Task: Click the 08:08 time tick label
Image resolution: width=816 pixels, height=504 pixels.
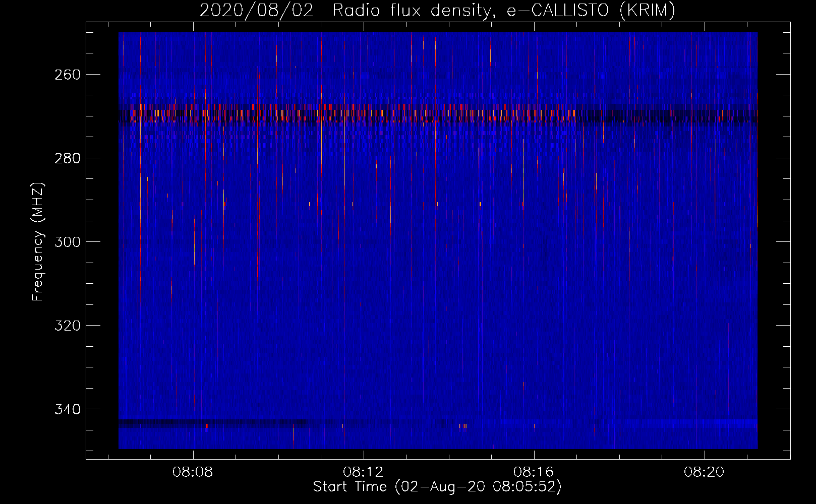Action: (x=193, y=472)
